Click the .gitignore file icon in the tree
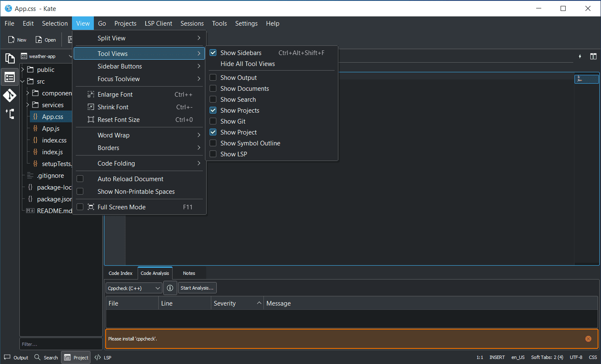This screenshot has width=601, height=364. click(x=30, y=176)
